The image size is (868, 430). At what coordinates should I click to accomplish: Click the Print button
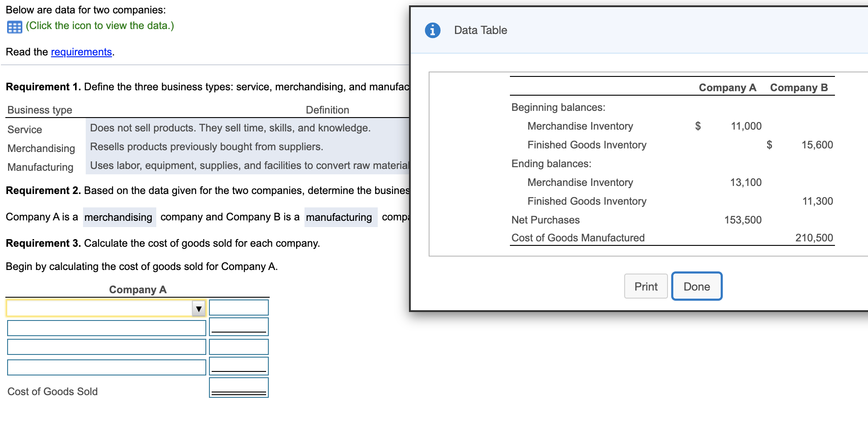pyautogui.click(x=646, y=286)
